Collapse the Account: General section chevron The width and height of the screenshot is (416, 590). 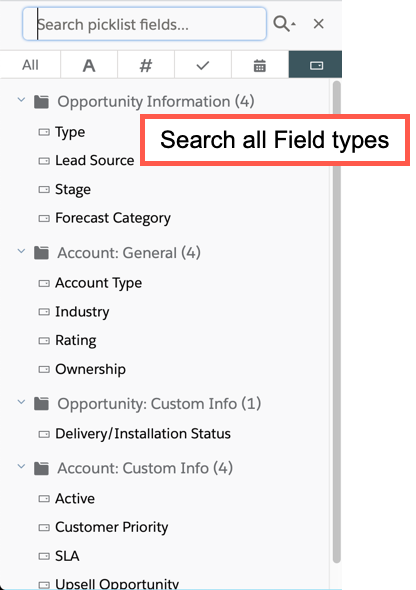click(x=21, y=252)
